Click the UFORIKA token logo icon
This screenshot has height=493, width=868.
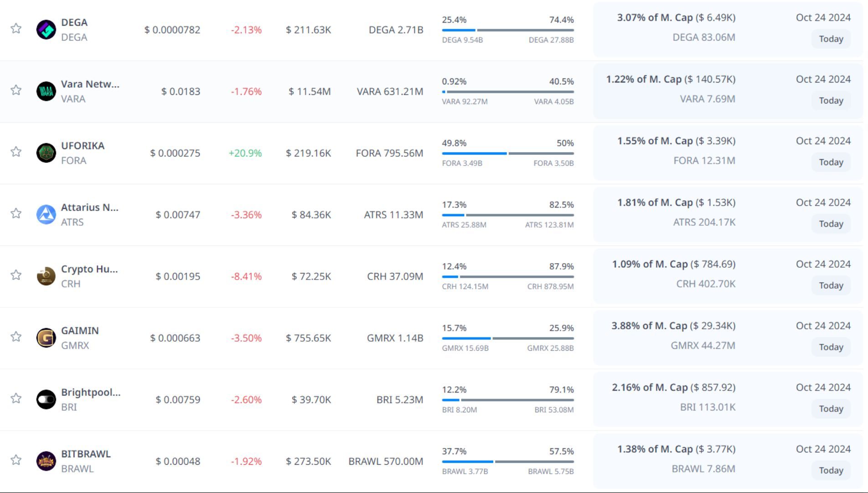[x=46, y=153]
